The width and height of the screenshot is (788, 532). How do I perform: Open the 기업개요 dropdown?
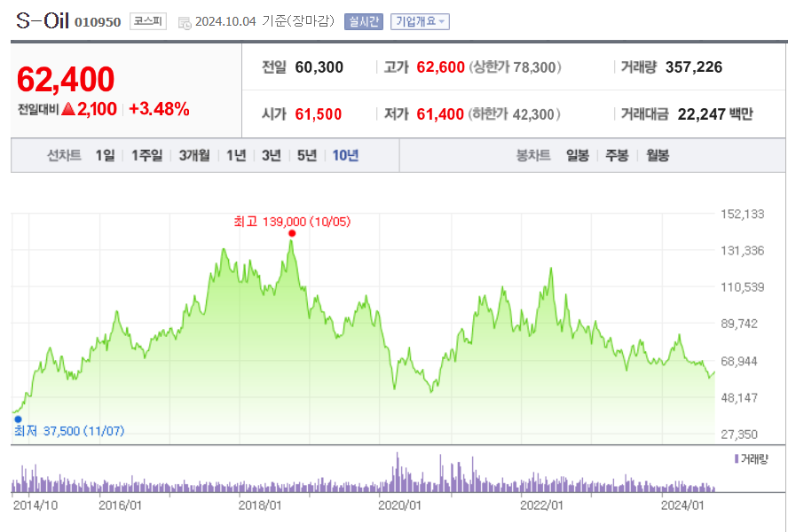420,21
